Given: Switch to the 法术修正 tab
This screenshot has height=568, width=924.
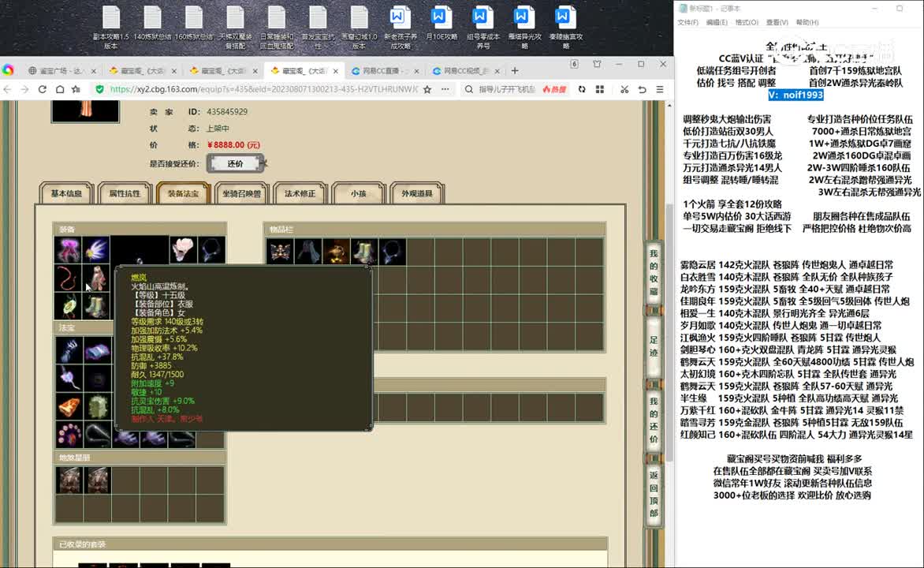Looking at the screenshot, I should [x=300, y=193].
